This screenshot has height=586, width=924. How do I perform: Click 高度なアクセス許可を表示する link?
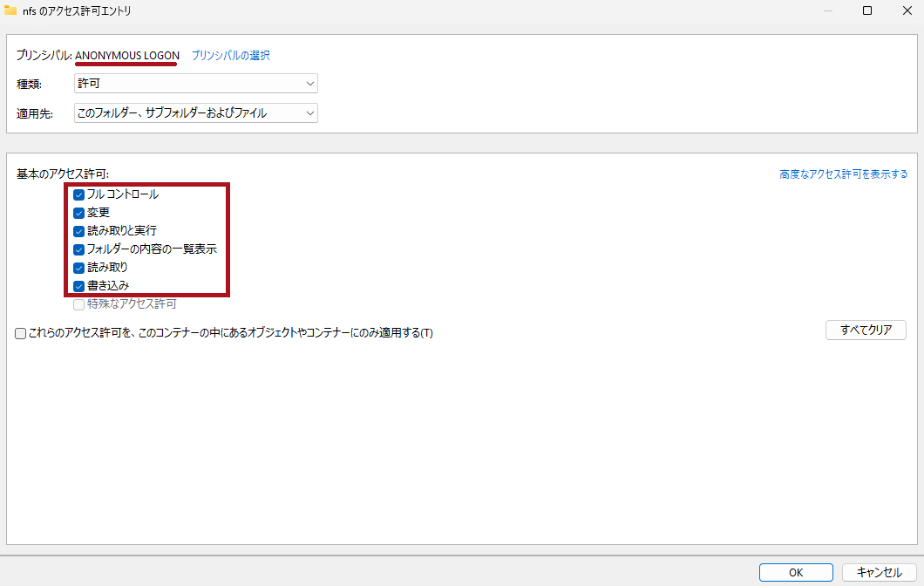pos(843,174)
